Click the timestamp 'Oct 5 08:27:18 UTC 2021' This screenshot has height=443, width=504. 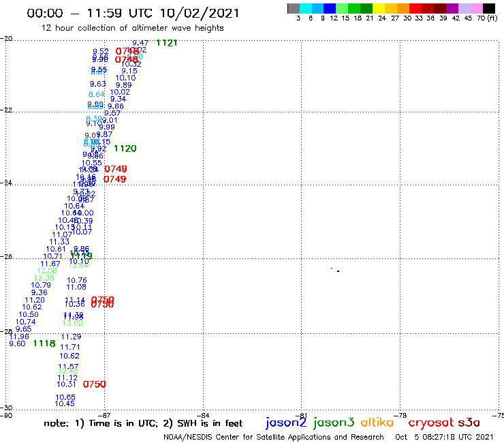click(444, 437)
